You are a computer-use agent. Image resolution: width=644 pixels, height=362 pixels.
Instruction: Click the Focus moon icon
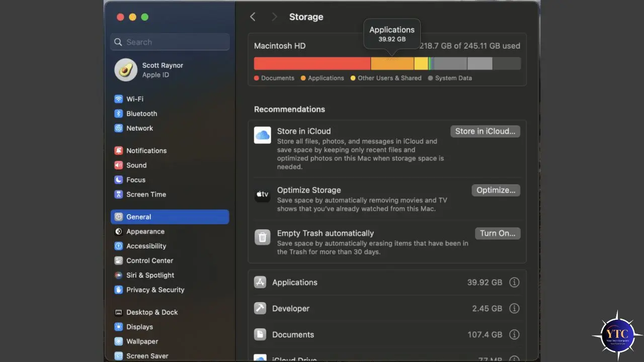[118, 179]
